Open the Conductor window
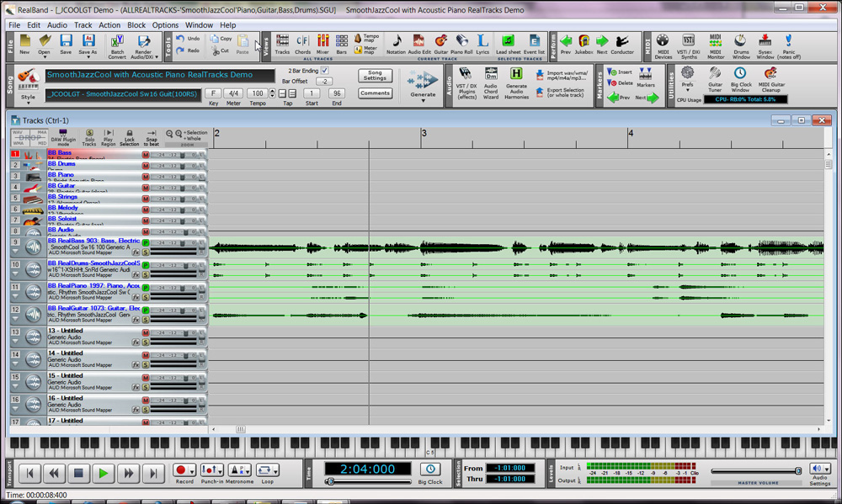Image resolution: width=842 pixels, height=504 pixels. click(x=622, y=44)
